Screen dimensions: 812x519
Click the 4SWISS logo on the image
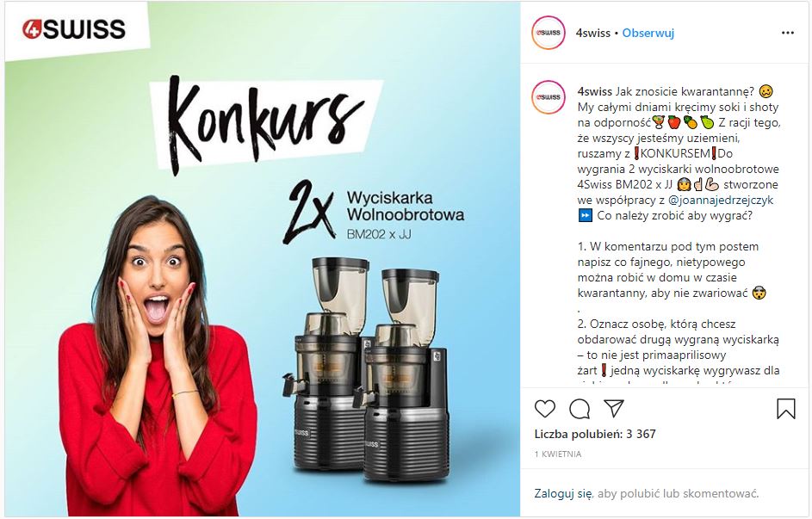[73, 29]
